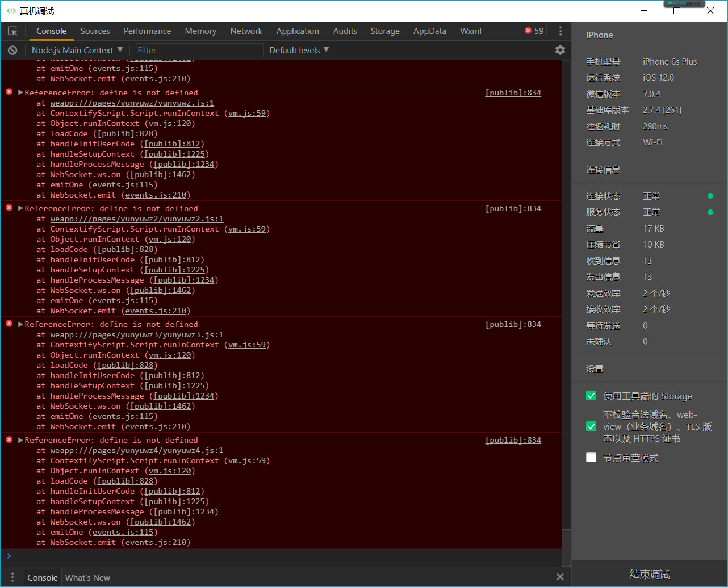728x587 pixels.
Task: Open the AppData tab
Action: pyautogui.click(x=430, y=31)
